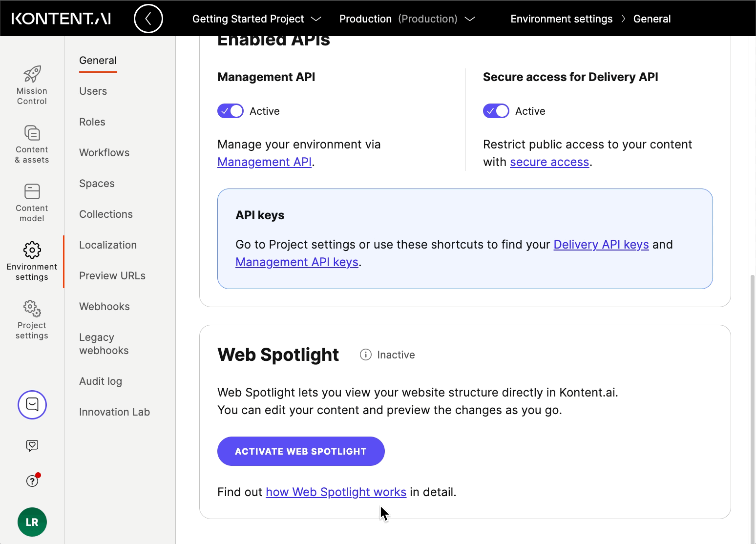The image size is (756, 544).
Task: Collapse the navigation with the back chevron
Action: [148, 18]
